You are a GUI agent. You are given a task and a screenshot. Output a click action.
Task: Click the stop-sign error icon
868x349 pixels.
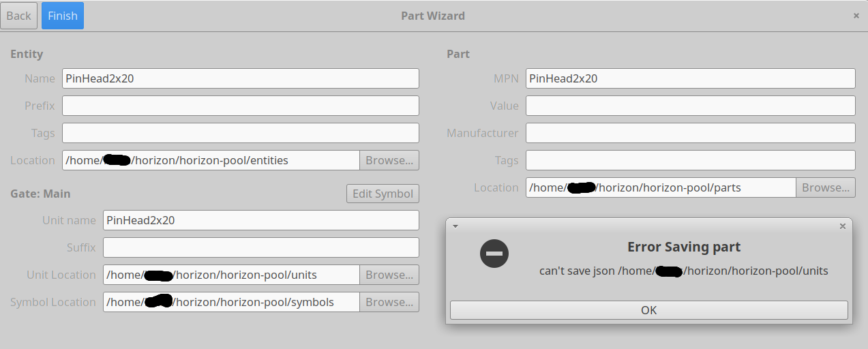tap(494, 254)
